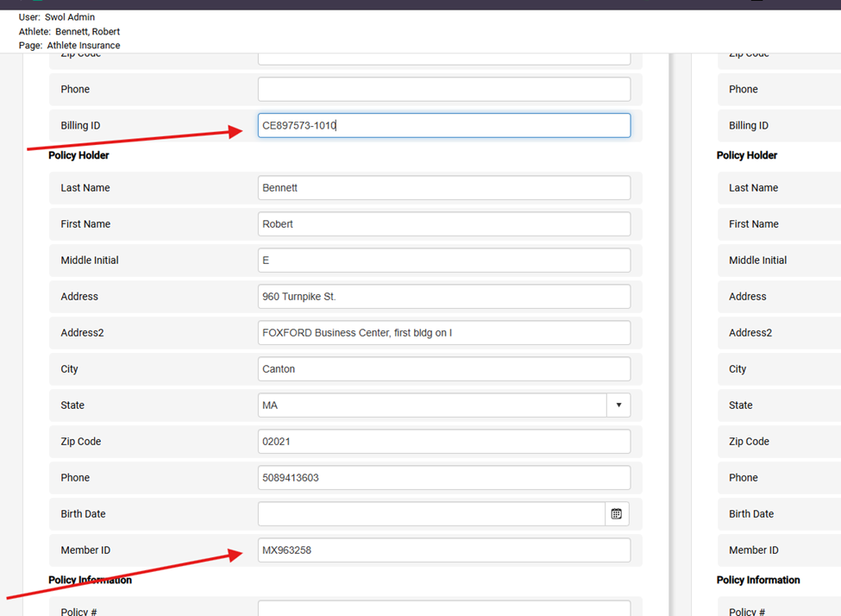Click the Billing ID field containing CE897573-1010
This screenshot has height=616, width=841.
pos(443,126)
